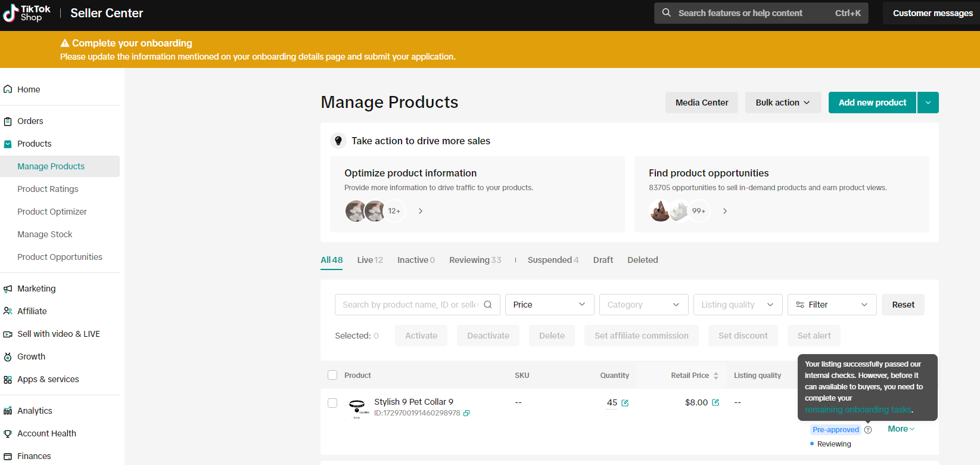The width and height of the screenshot is (980, 465).
Task: Open the Bulk action dropdown
Action: 783,103
